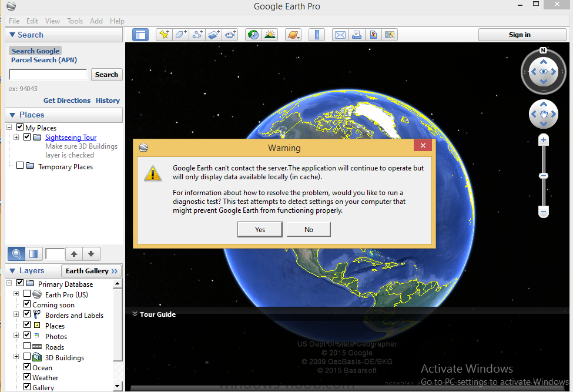
Task: Click the email envelope toolbar icon
Action: (340, 35)
